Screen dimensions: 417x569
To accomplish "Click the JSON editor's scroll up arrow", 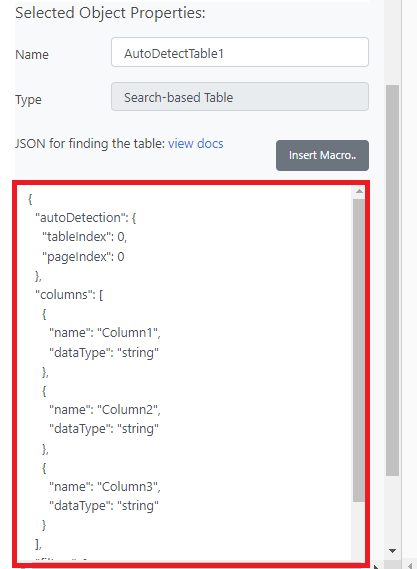I will point(359,191).
